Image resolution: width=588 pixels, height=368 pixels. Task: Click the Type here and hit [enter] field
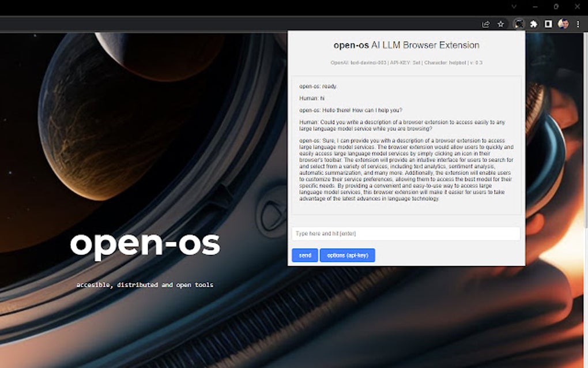tap(406, 233)
